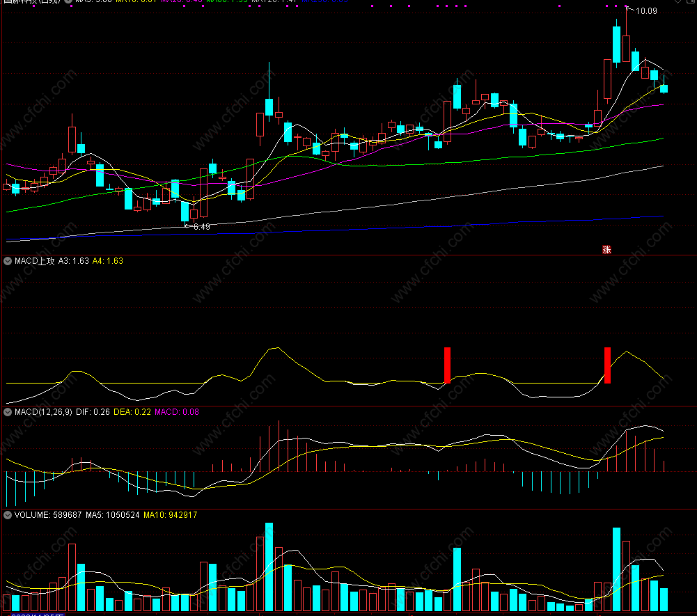This screenshot has width=697, height=616.
Task: Click the DIF: 0.26 value
Action: point(93,412)
